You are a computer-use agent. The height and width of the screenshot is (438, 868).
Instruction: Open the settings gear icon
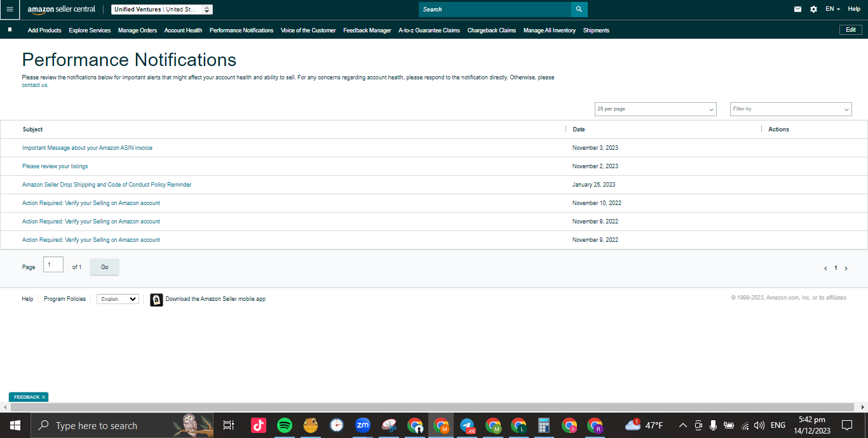pos(814,10)
